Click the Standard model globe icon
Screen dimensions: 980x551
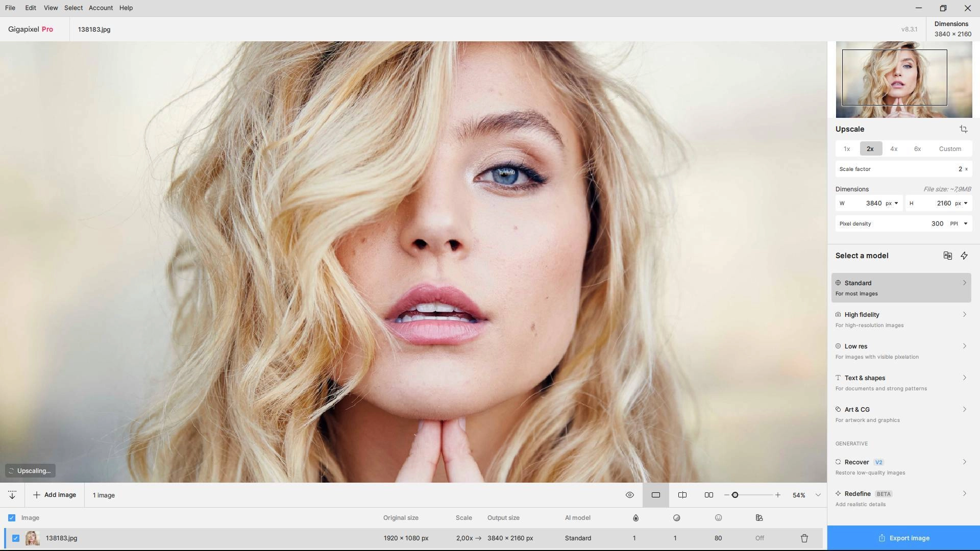pos(838,283)
